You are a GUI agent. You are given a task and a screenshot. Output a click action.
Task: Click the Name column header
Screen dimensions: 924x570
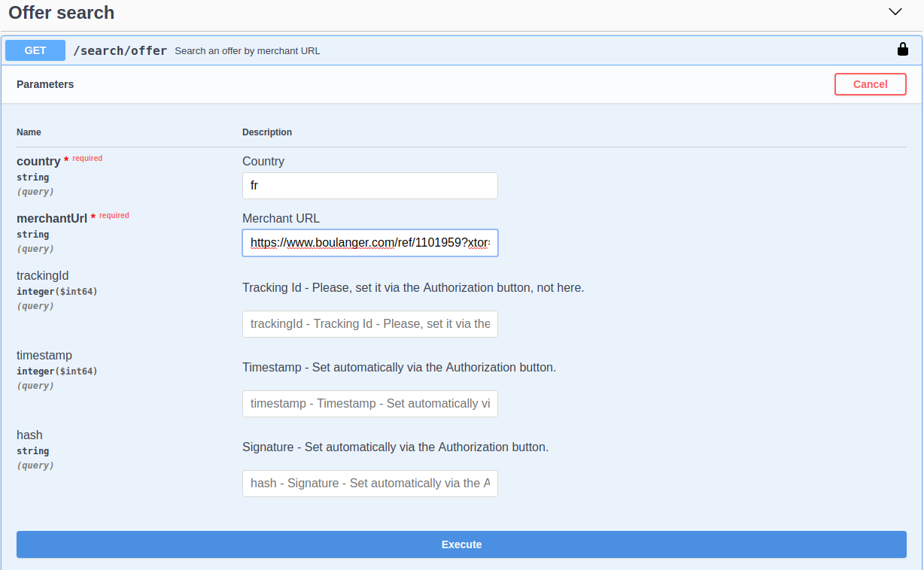[29, 132]
